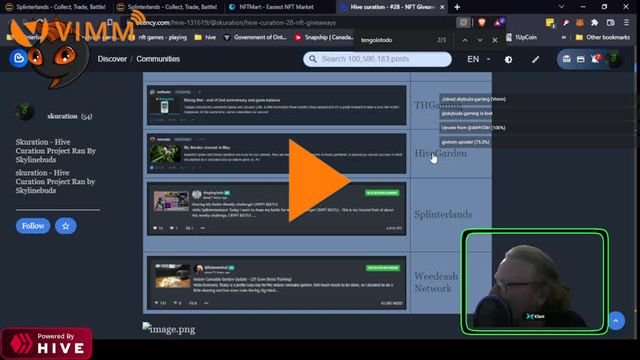Screen dimensions: 640x360
Task: Close the Hive curation tab
Action: [442, 7]
